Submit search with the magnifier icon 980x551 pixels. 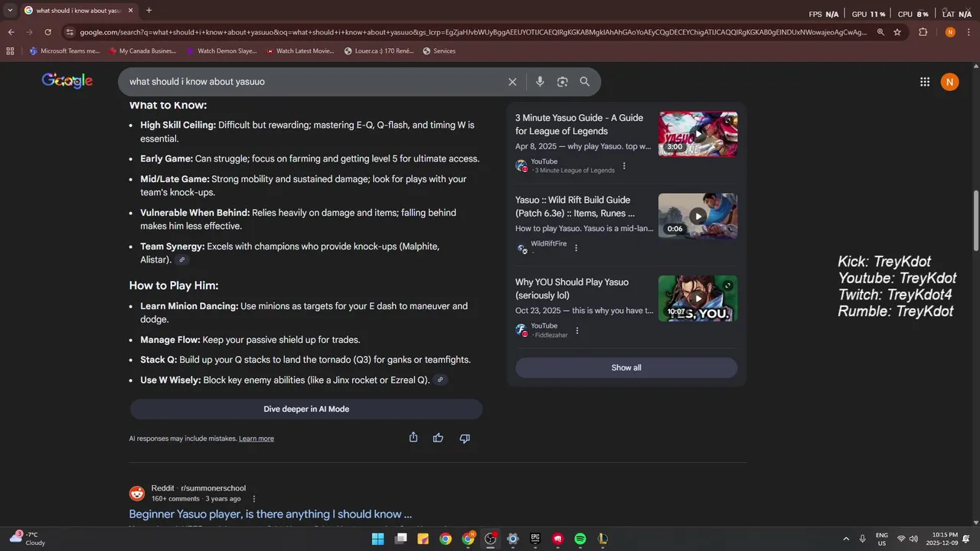pyautogui.click(x=585, y=82)
